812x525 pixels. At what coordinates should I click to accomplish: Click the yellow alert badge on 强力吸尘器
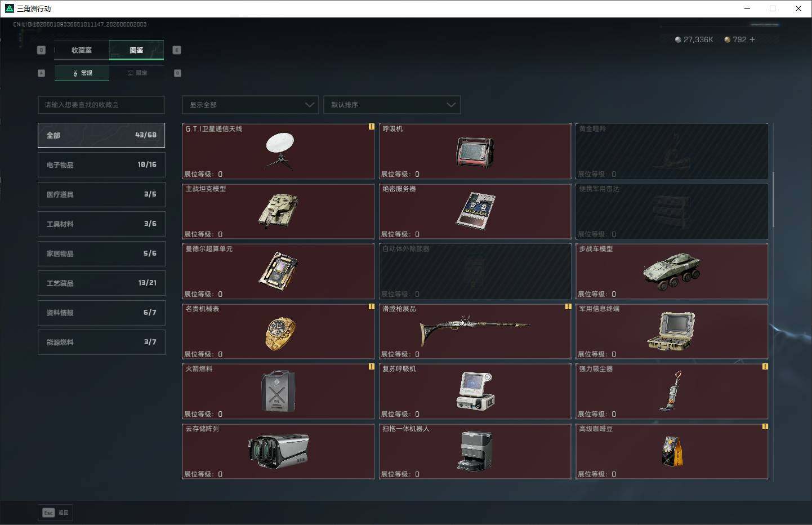point(765,367)
